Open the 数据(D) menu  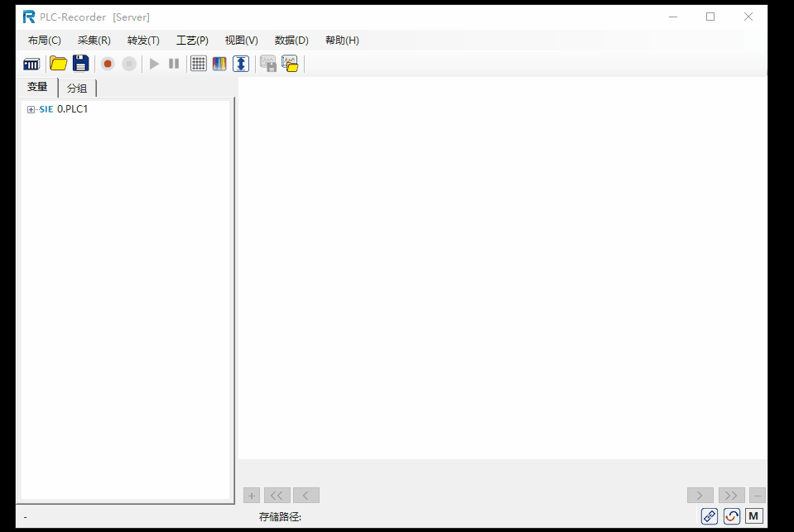pyautogui.click(x=291, y=41)
